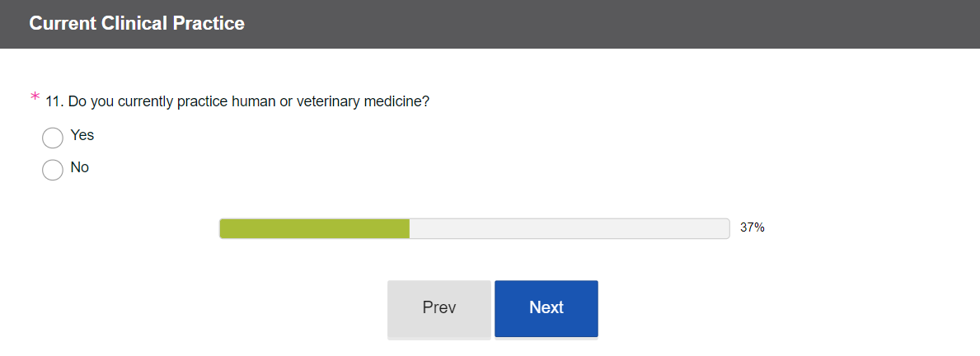The image size is (980, 356).
Task: Click the green filled progress bar section
Action: click(314, 228)
